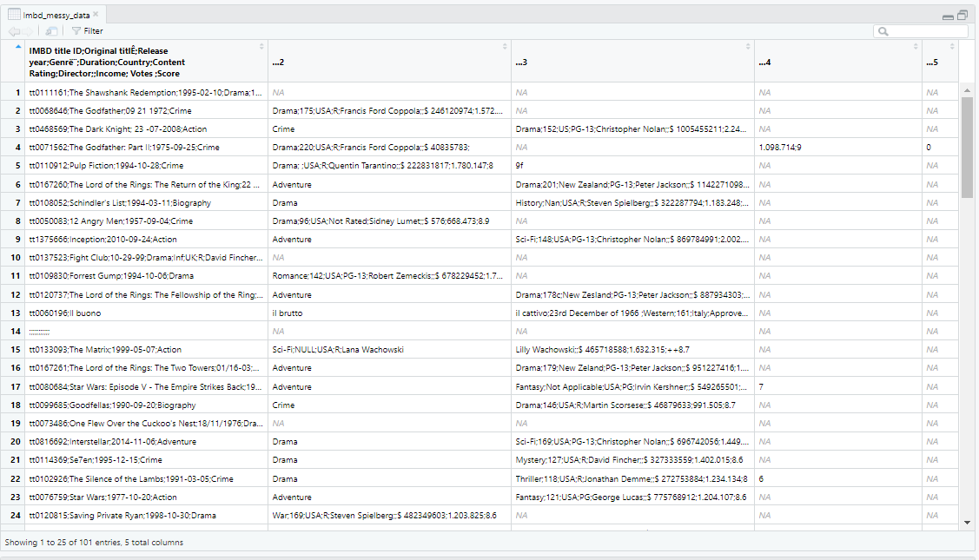This screenshot has height=560, width=979.
Task: Click the spreadsheet icon on the Imbd_messy_data tab
Action: [14, 13]
